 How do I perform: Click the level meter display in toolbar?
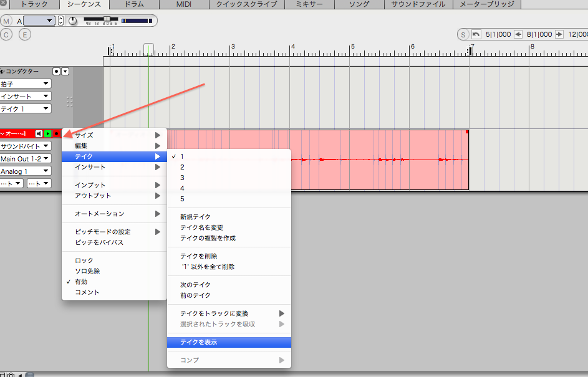coord(137,21)
